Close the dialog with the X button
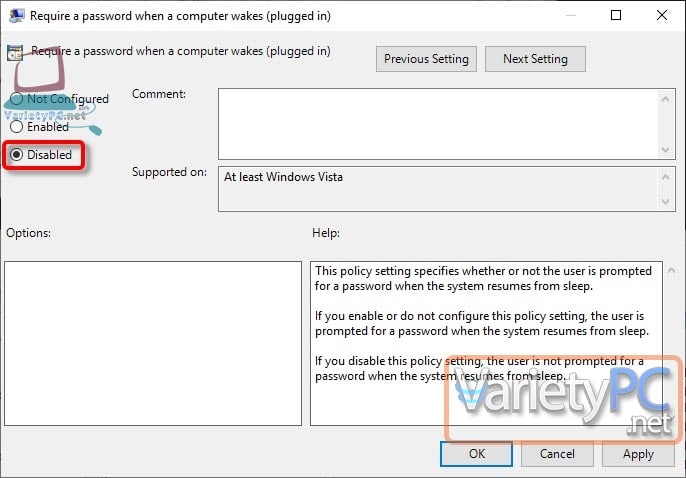This screenshot has height=478, width=686. click(x=661, y=16)
